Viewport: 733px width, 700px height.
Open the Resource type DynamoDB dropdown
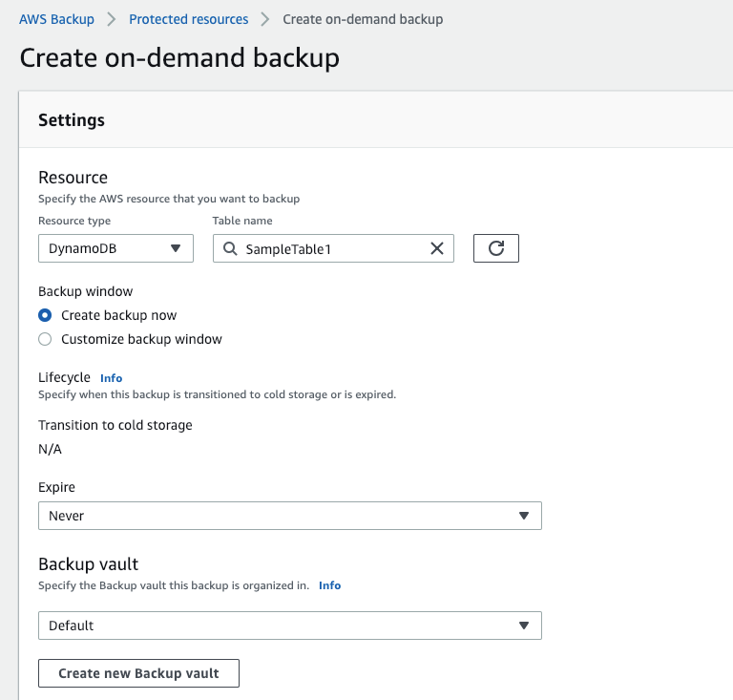[x=115, y=248]
